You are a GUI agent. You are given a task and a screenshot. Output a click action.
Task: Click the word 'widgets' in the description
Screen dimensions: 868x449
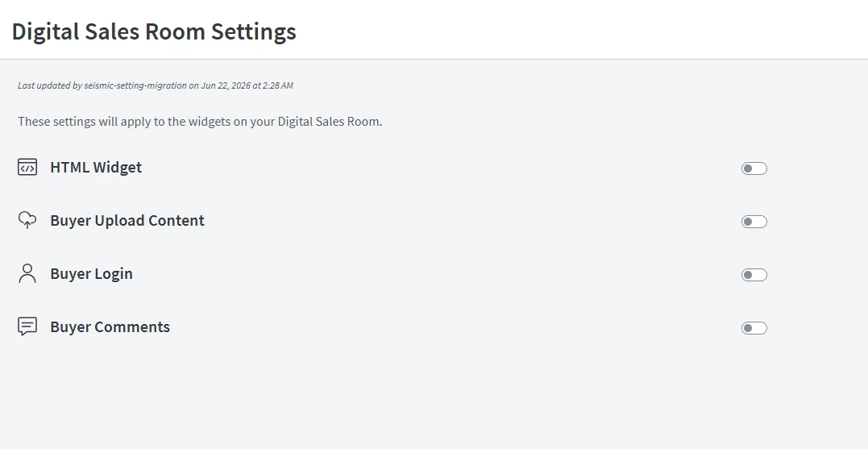[x=210, y=121]
